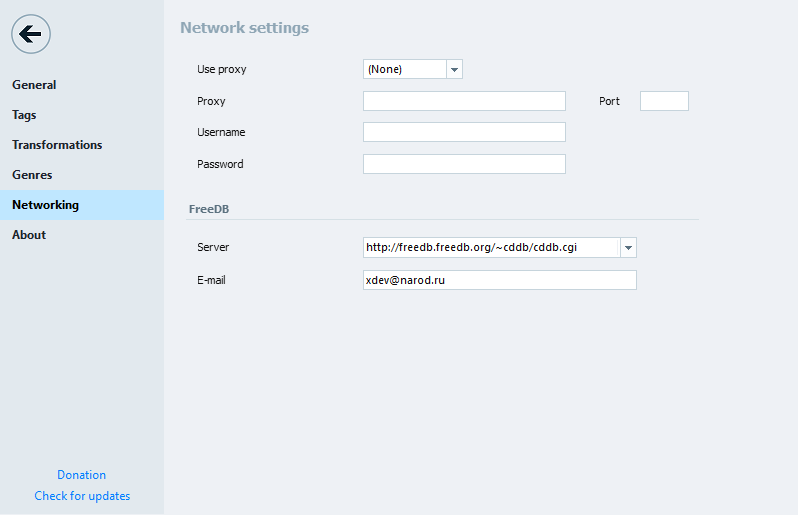The image size is (798, 515).
Task: Click the back arrow button
Action: (31, 34)
